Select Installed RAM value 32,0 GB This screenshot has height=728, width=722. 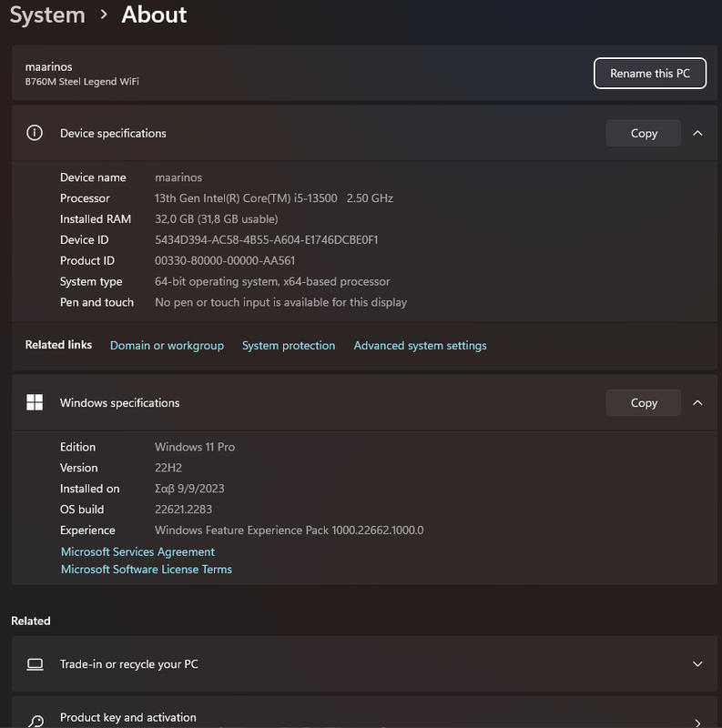(217, 218)
